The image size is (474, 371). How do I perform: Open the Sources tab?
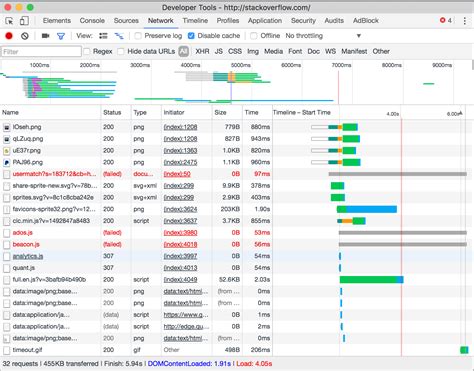pos(126,21)
